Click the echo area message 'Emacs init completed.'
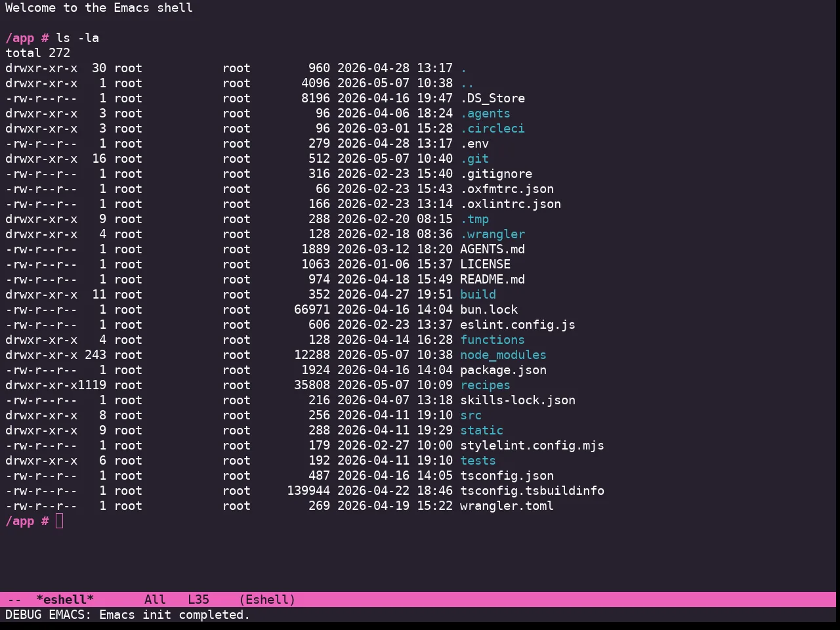 click(x=175, y=615)
